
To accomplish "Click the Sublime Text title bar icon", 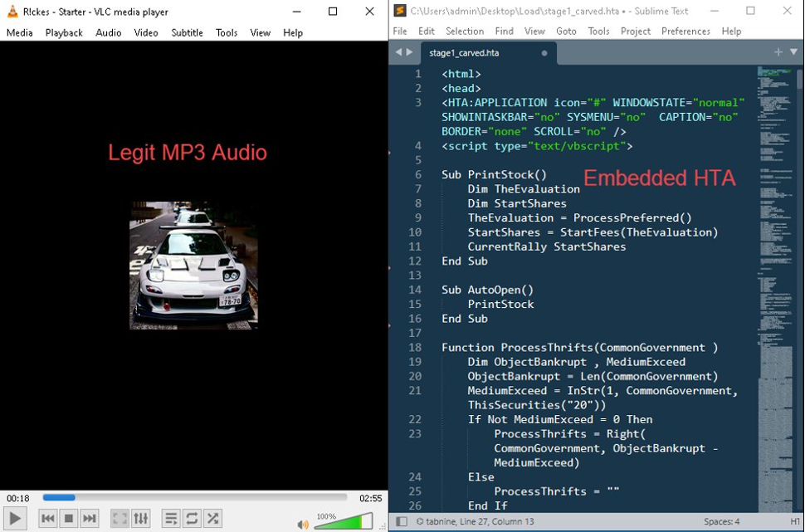I will tap(400, 10).
